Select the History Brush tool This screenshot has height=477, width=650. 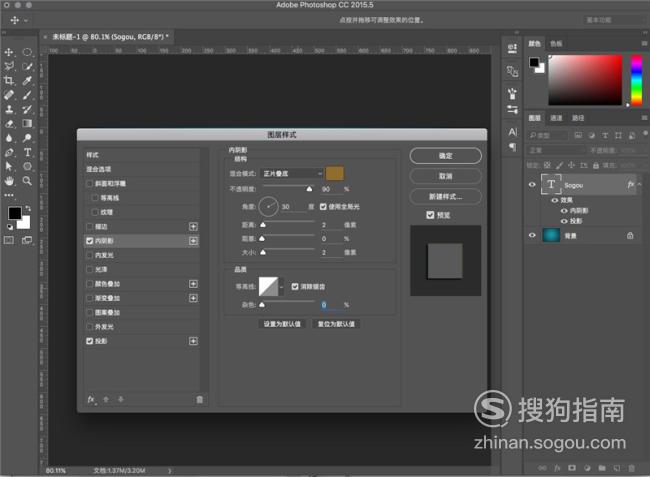tap(27, 109)
